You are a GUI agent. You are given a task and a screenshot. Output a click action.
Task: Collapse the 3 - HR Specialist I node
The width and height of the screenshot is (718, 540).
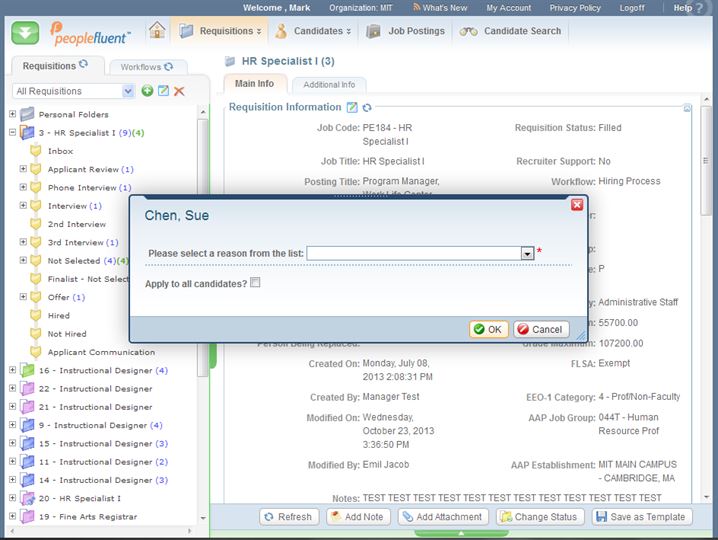[12, 132]
